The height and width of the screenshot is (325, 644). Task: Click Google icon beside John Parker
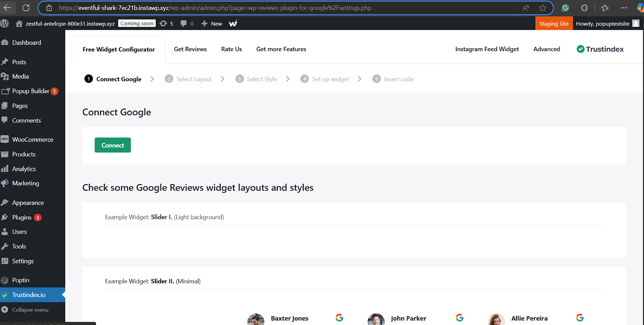click(x=460, y=318)
